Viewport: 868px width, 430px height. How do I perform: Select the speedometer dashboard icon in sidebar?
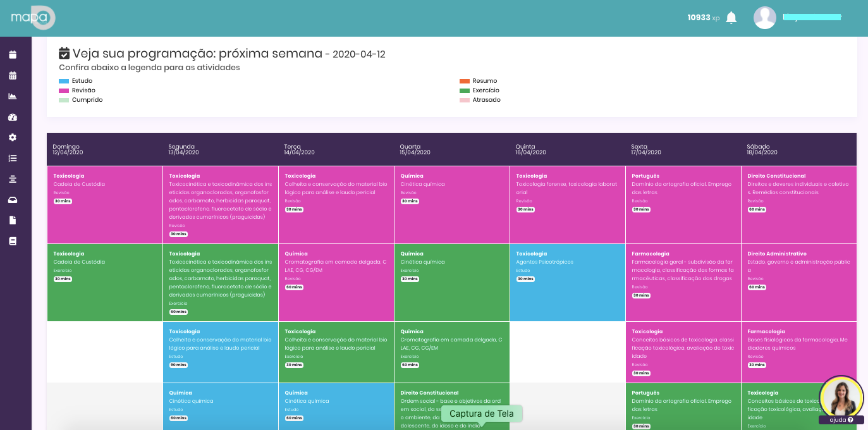click(x=13, y=117)
